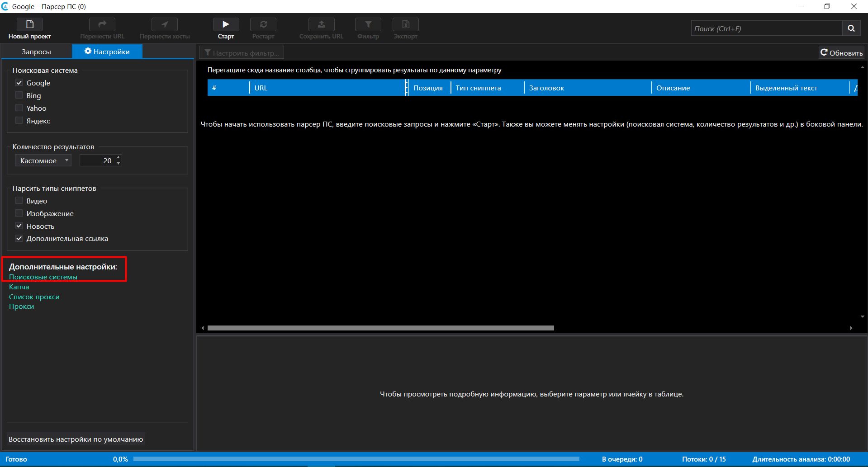Click the Готово status text

tap(16, 459)
